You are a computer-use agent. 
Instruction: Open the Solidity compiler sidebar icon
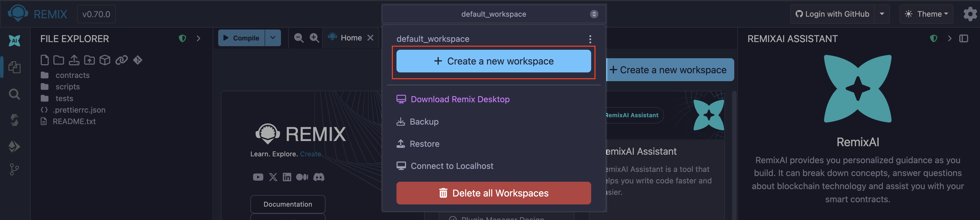pyautogui.click(x=14, y=120)
